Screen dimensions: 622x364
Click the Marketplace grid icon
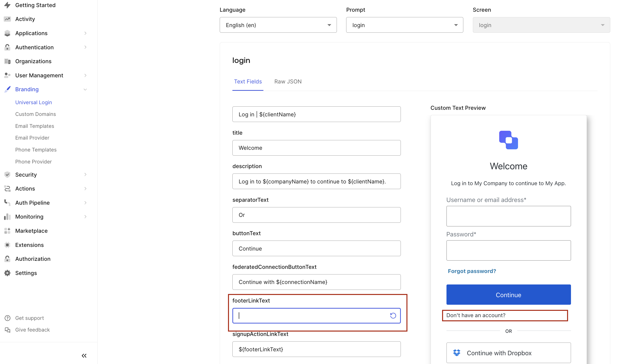(x=7, y=231)
